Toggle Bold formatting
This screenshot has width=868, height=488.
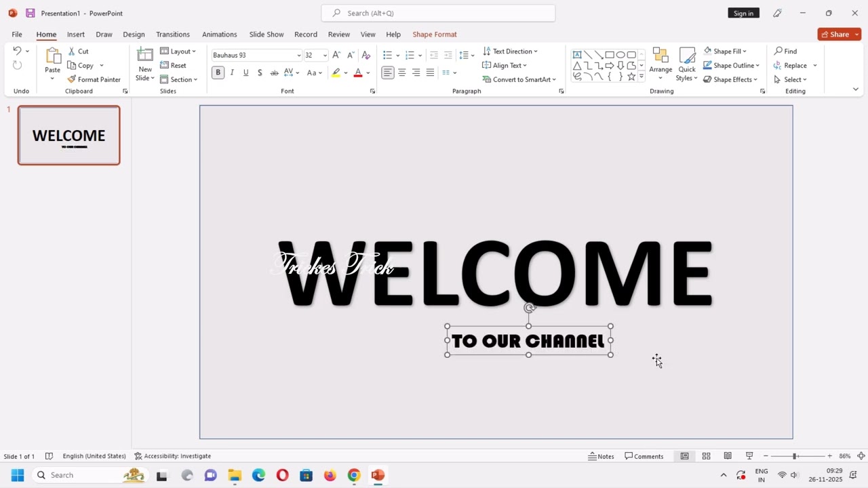218,73
